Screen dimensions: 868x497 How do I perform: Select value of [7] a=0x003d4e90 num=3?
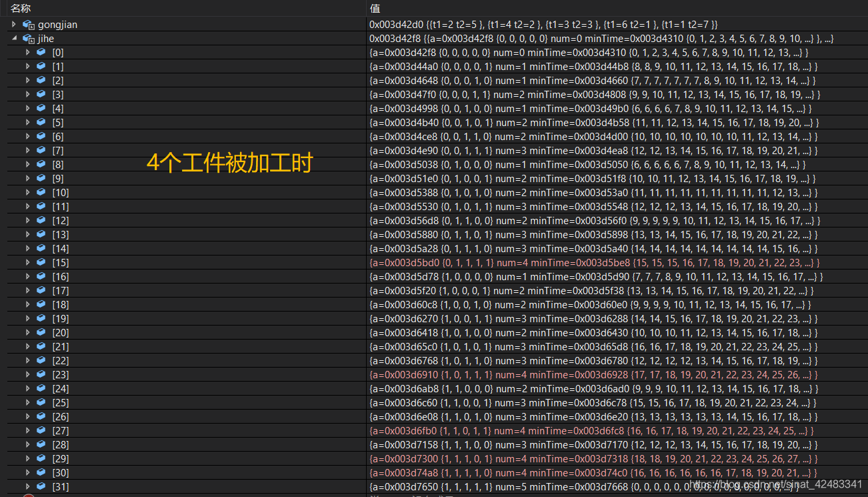tap(594, 150)
